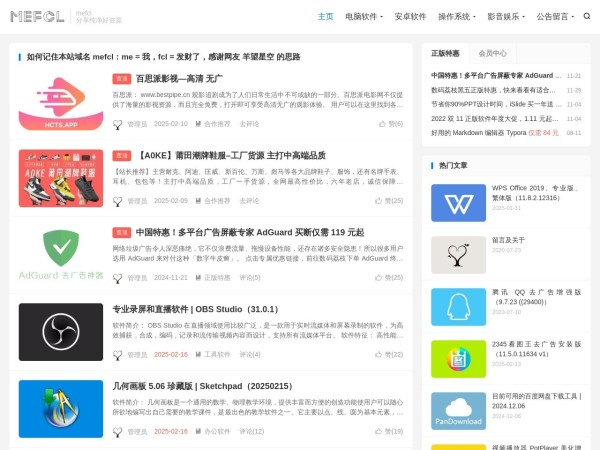The width and height of the screenshot is (600, 450).
Task: Like the OBS Studio post
Action: 394,354
